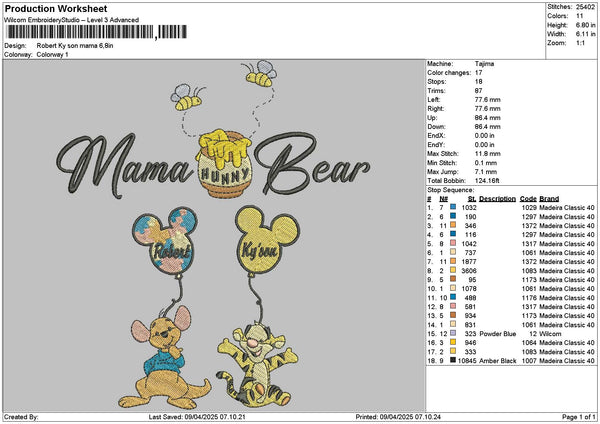Screen dimensions: 600x424
Task: Select the Max Jump value 7.1 mm
Action: (x=486, y=172)
